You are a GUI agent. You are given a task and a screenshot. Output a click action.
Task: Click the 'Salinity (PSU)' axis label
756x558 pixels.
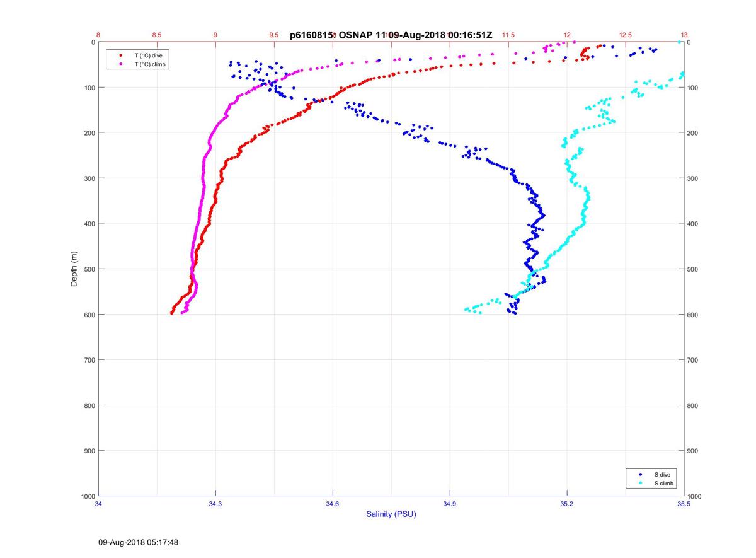coord(391,514)
